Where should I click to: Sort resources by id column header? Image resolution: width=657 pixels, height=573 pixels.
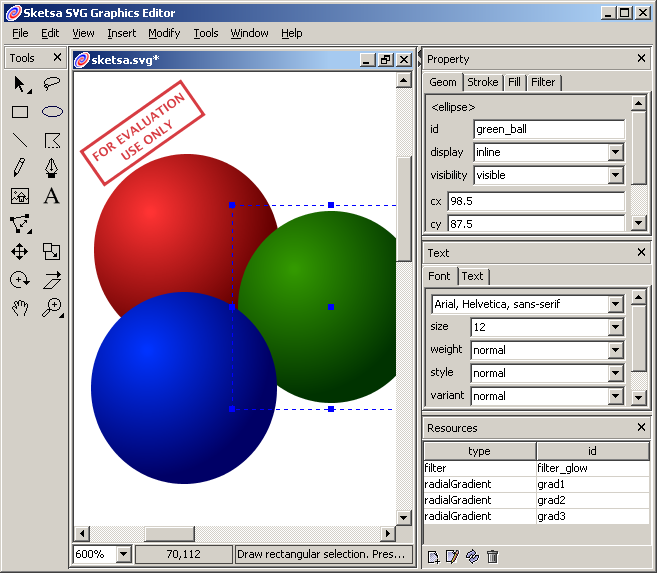click(593, 451)
